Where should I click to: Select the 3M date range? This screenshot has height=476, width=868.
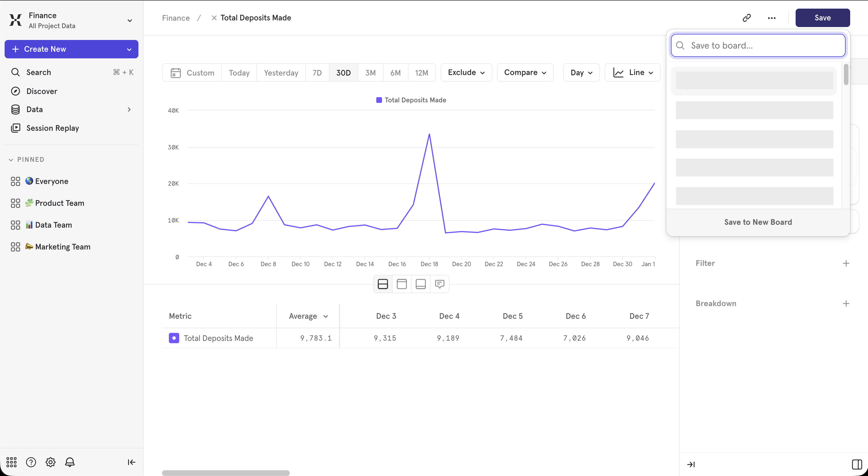(370, 72)
